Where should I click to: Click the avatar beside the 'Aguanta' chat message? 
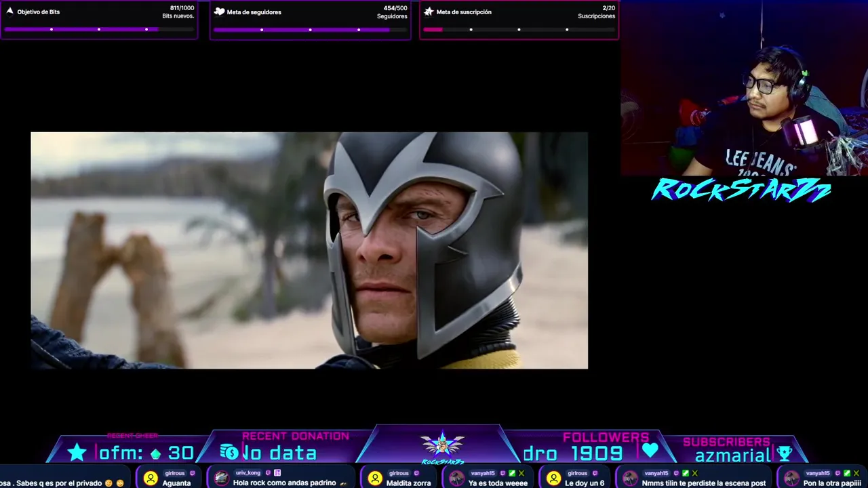(x=151, y=479)
